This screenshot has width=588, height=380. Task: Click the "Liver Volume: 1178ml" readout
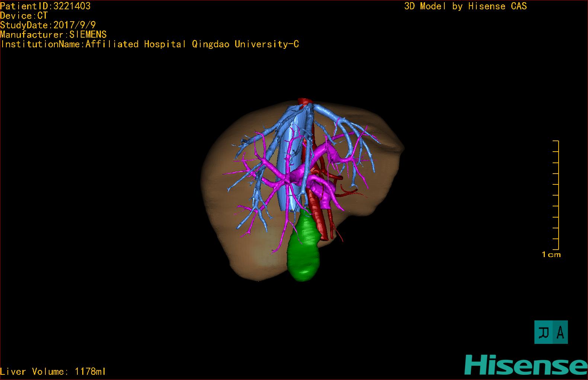click(x=53, y=371)
